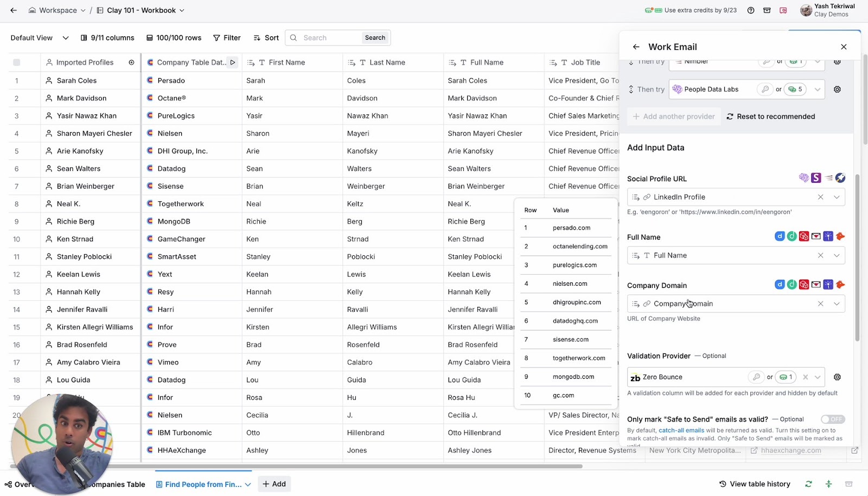Viewport: 868px width, 496px height.
Task: Click the Togetherwork company cell
Action: 192,204
